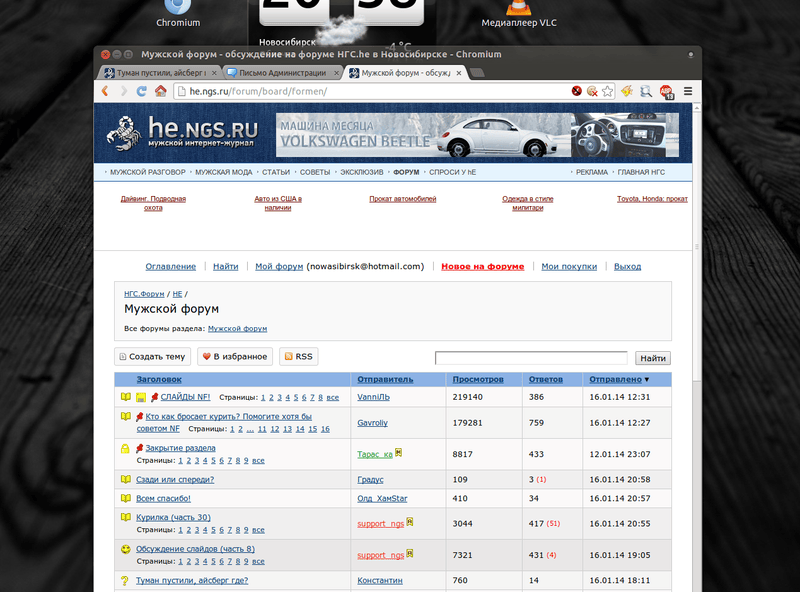
Task: Sort topics by Ответов column
Action: [545, 379]
